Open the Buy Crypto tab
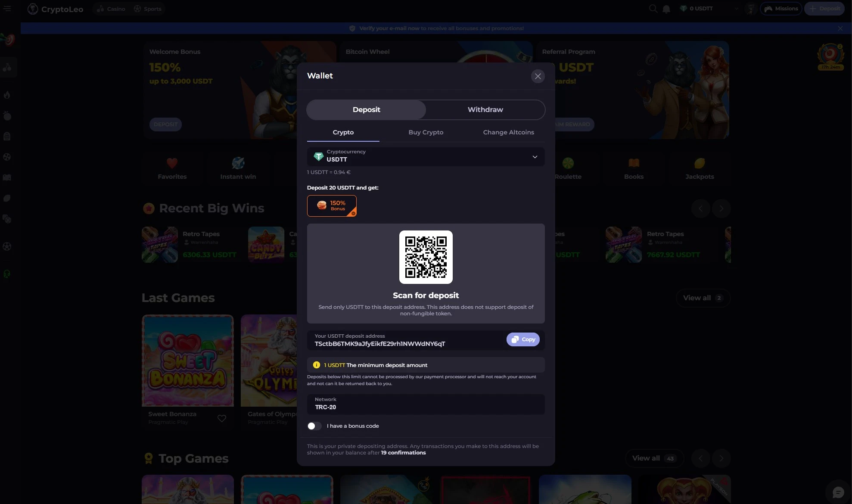 pyautogui.click(x=426, y=132)
